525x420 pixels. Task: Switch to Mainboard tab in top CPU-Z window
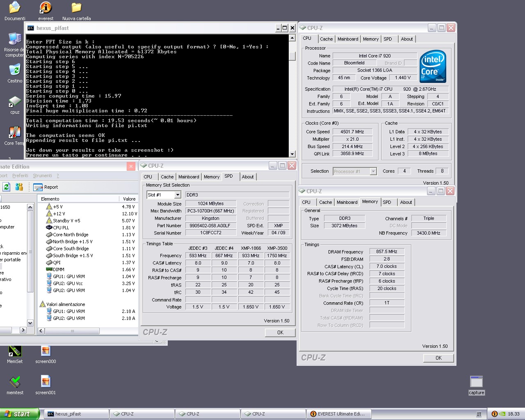pos(348,39)
